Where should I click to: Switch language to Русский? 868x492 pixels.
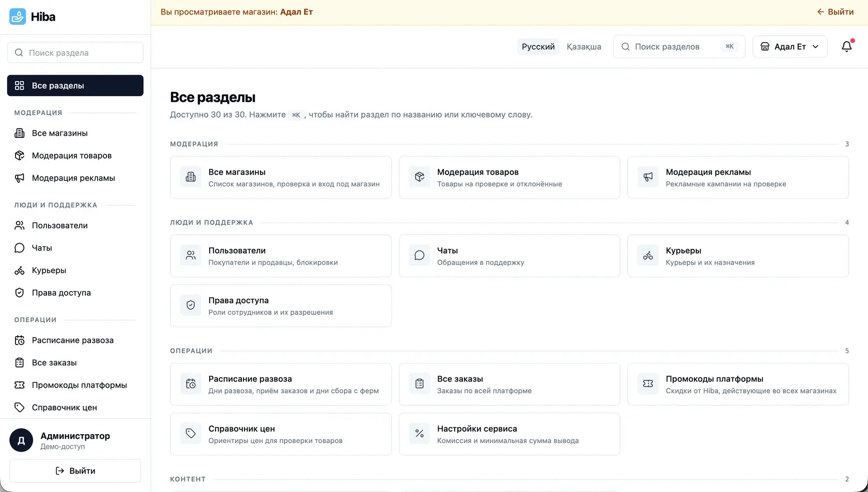(538, 46)
